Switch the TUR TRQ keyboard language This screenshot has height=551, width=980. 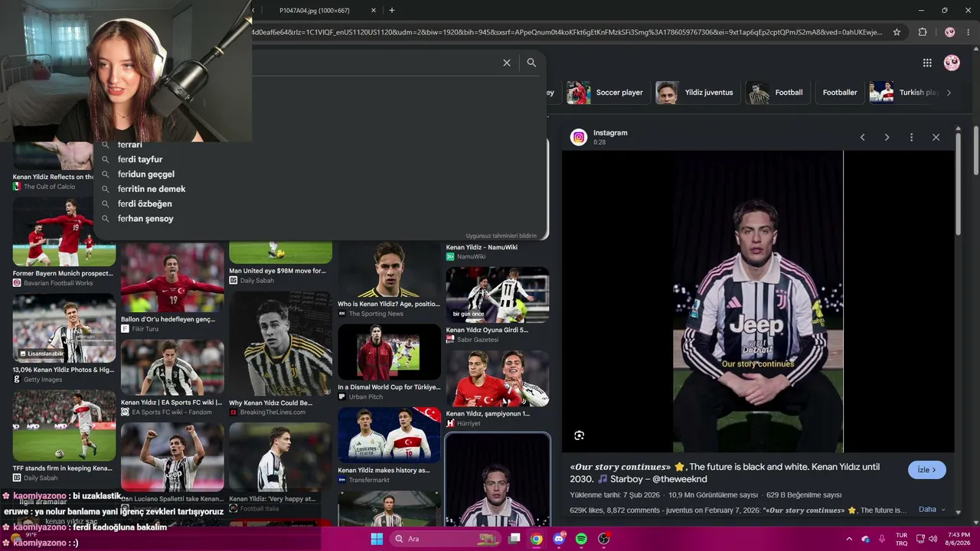[902, 539]
